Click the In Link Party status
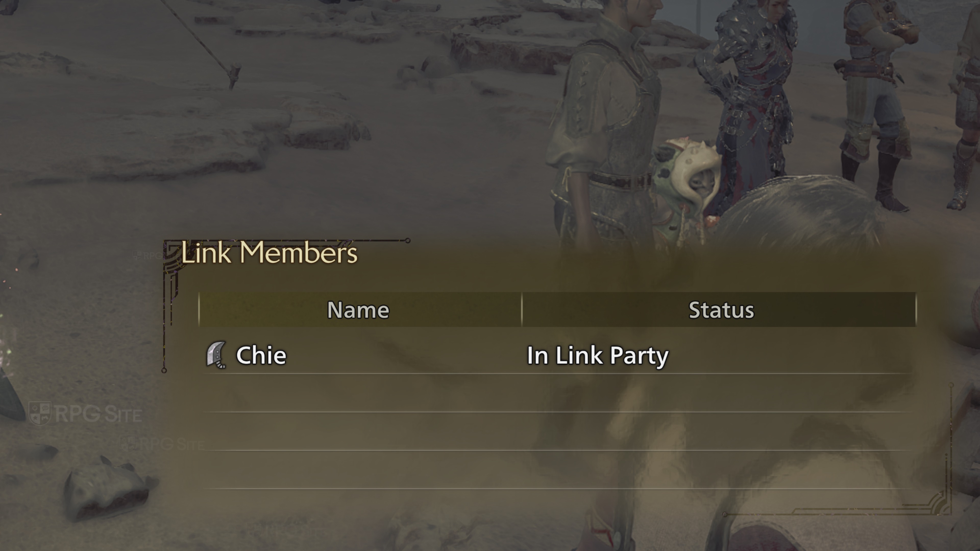 click(x=597, y=356)
